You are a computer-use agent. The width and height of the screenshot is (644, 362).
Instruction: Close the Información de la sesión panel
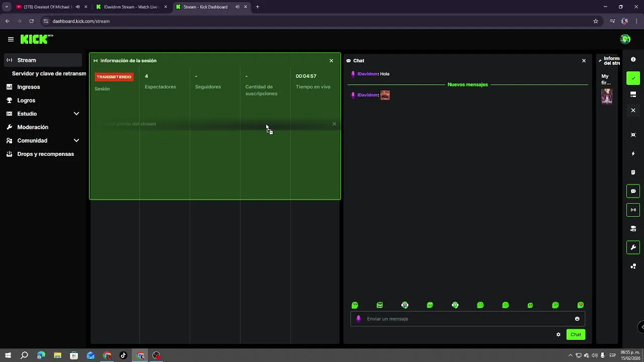click(331, 61)
